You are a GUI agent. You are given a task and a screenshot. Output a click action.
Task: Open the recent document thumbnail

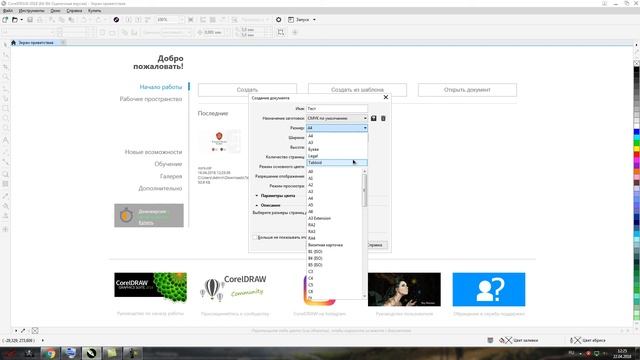point(219,141)
